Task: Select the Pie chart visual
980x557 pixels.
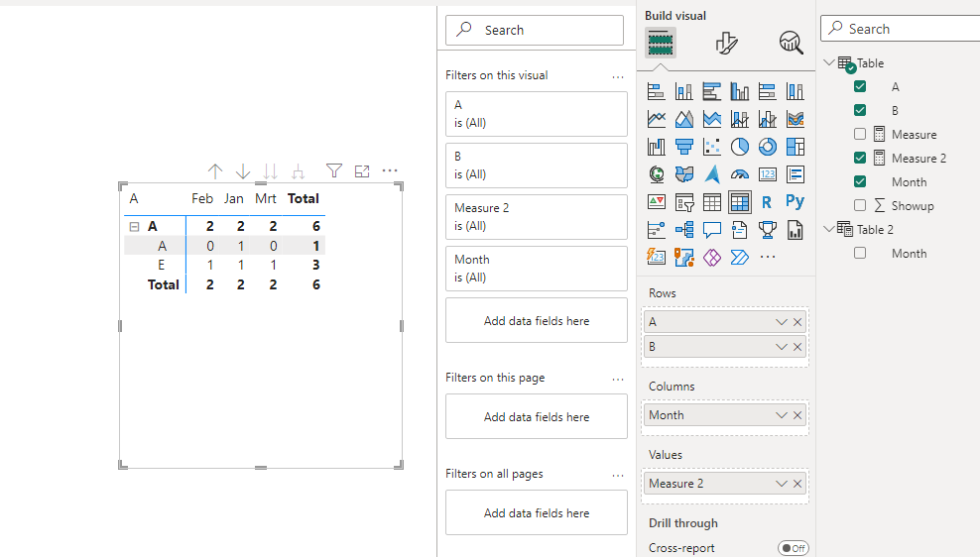Action: pos(740,147)
